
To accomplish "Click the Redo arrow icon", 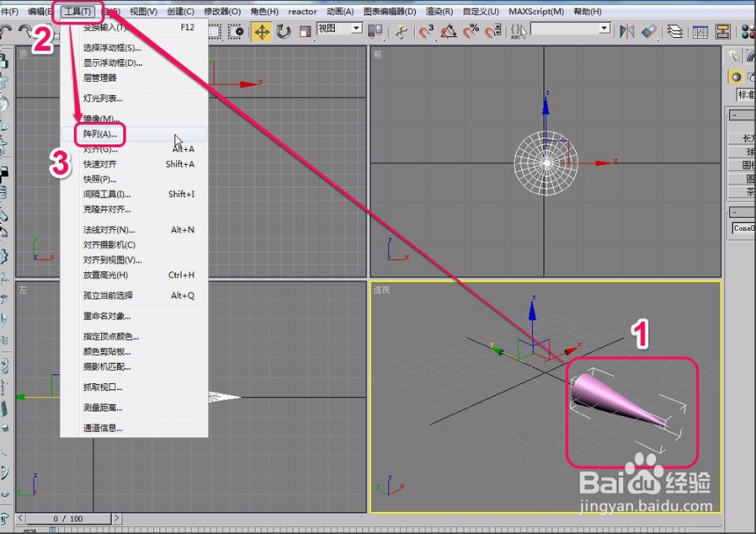I will coord(25,32).
